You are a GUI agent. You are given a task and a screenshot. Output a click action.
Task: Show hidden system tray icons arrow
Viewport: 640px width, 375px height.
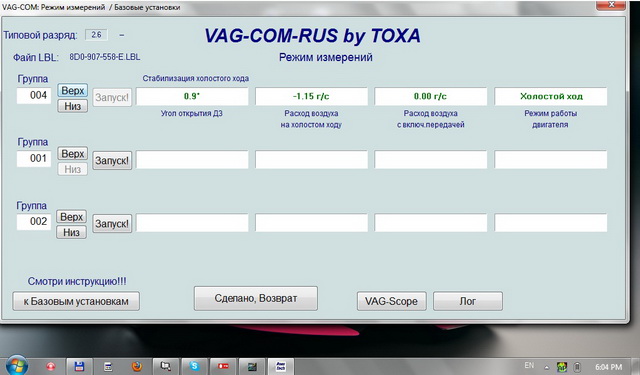(547, 367)
